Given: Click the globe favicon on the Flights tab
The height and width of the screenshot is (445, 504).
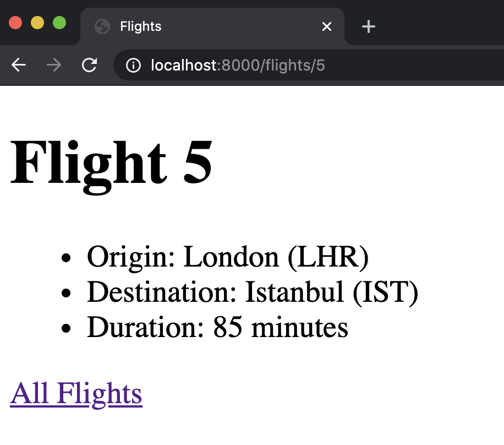Looking at the screenshot, I should pos(102,26).
